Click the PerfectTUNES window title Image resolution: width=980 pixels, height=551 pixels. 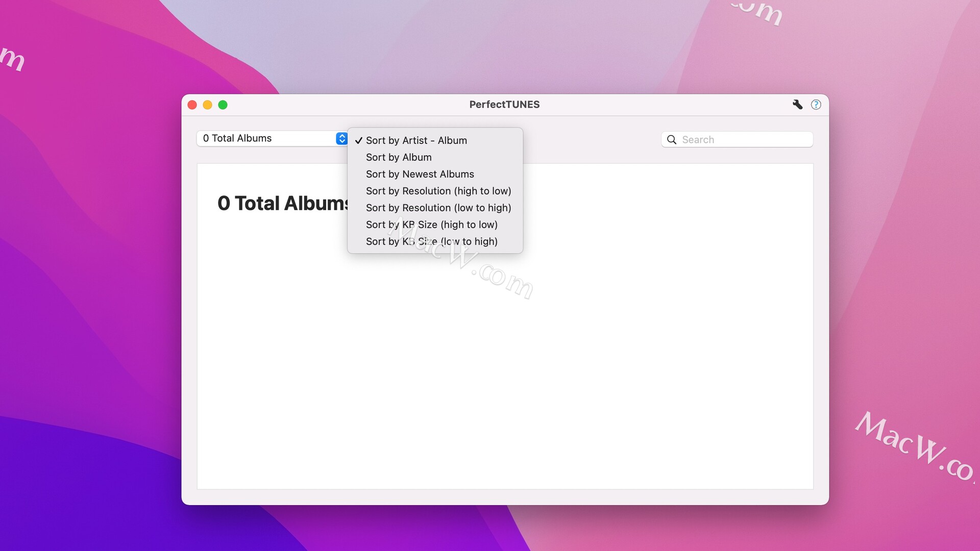point(504,105)
